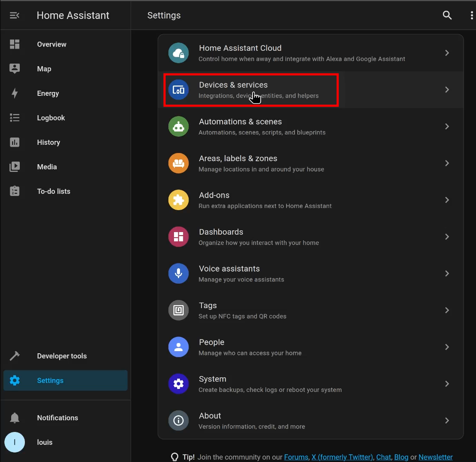Image resolution: width=476 pixels, height=462 pixels.
Task: Click the System gear icon
Action: point(179,384)
